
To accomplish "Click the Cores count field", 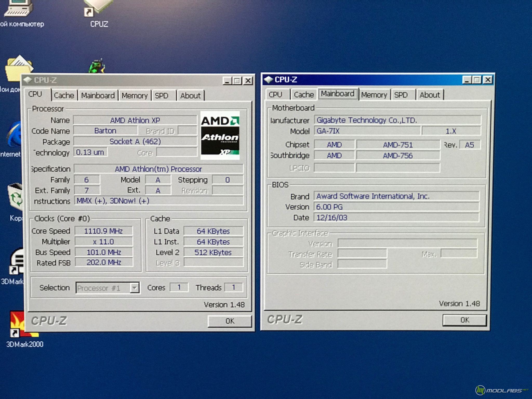I will pos(179,287).
